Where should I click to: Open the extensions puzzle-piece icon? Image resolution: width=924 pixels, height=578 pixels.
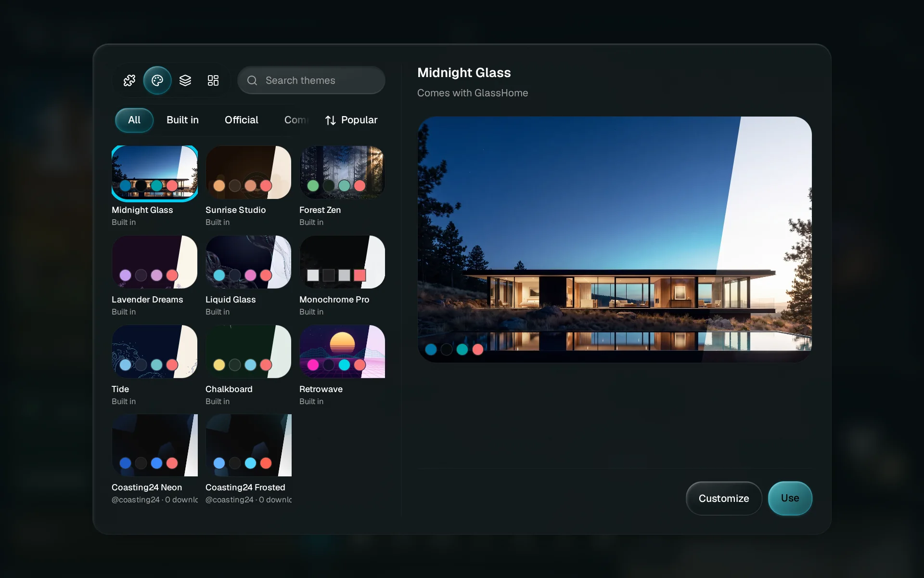point(129,80)
